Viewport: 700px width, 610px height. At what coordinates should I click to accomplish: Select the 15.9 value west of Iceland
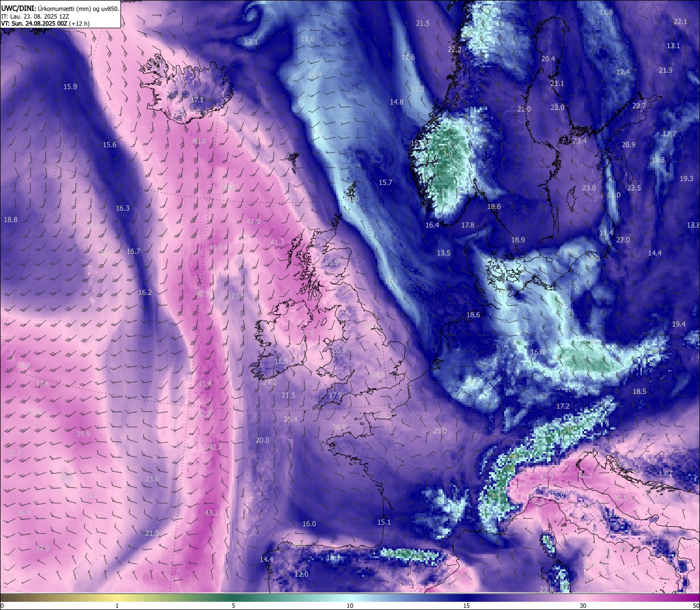pos(70,86)
